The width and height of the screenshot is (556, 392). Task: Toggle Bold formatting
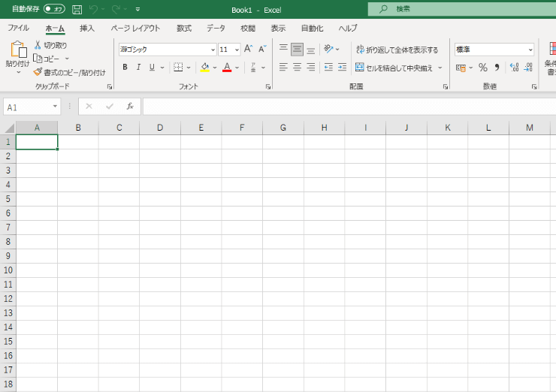click(125, 68)
